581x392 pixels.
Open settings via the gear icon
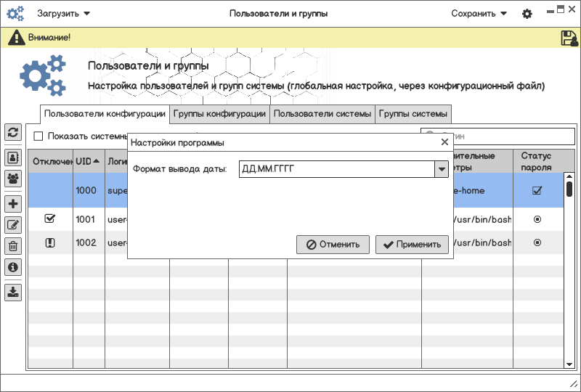pyautogui.click(x=527, y=14)
